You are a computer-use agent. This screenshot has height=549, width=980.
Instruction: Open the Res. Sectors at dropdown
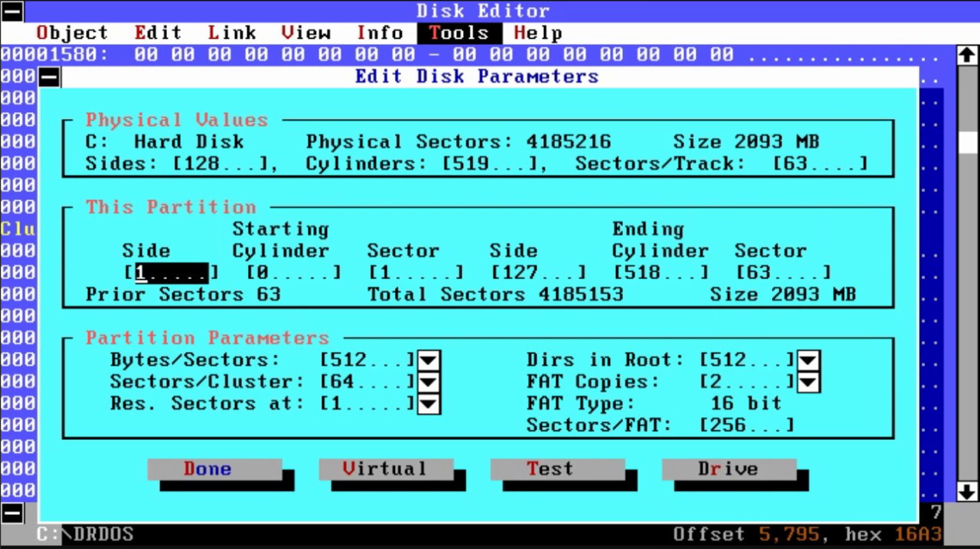tap(429, 404)
